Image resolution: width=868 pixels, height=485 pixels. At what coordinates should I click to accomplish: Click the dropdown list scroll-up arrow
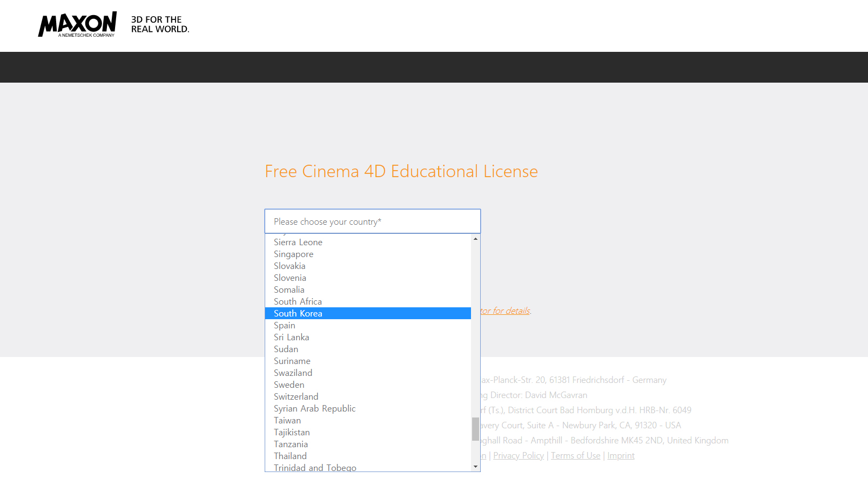(475, 239)
